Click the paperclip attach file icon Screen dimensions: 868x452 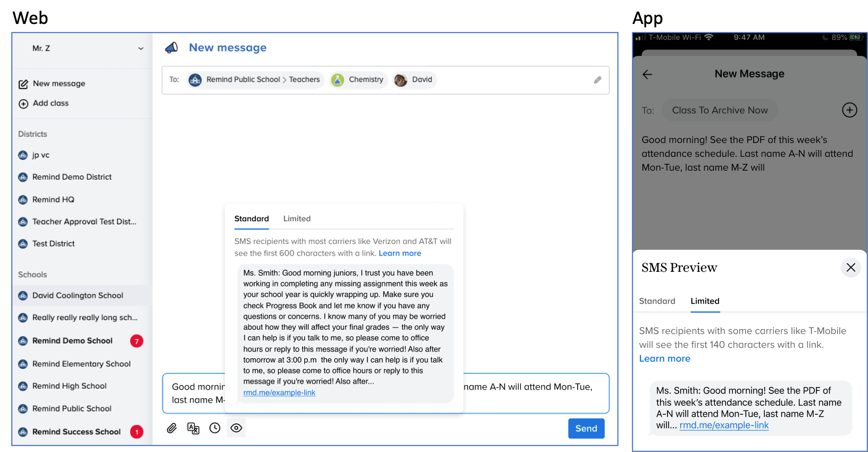point(172,429)
